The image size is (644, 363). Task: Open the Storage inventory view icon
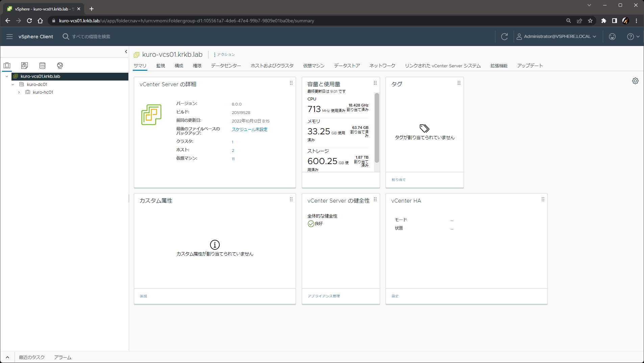pyautogui.click(x=42, y=65)
